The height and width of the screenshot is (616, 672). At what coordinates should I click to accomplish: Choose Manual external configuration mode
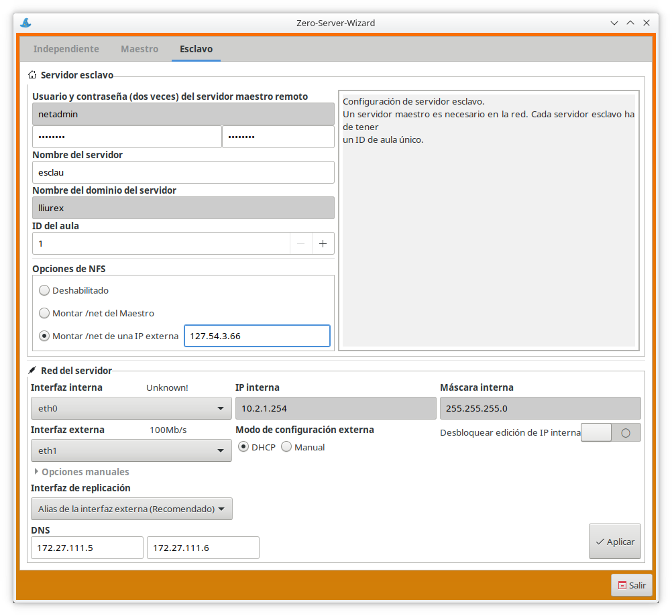pyautogui.click(x=286, y=447)
